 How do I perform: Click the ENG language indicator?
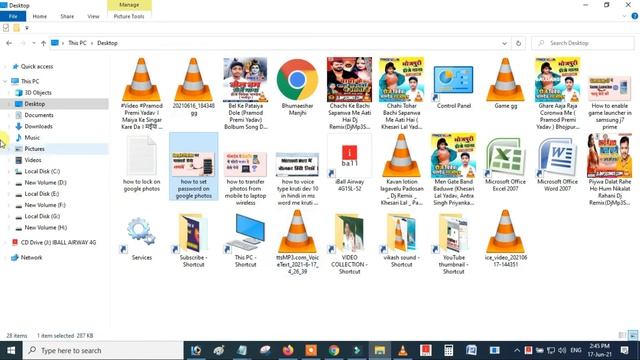click(576, 350)
